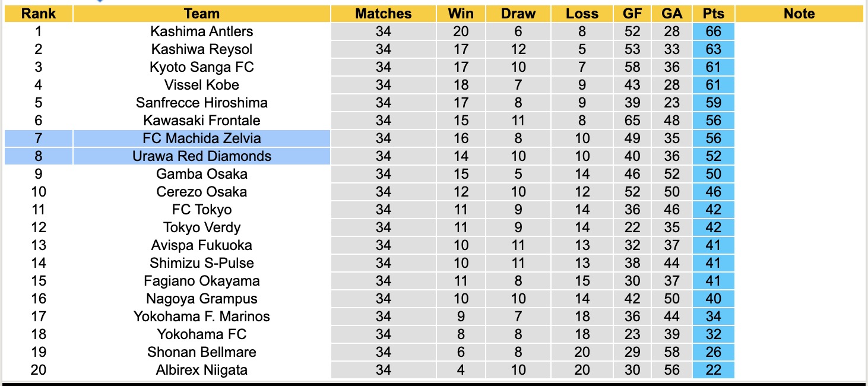Click the Loss column header
This screenshot has width=868, height=386.
tap(582, 14)
